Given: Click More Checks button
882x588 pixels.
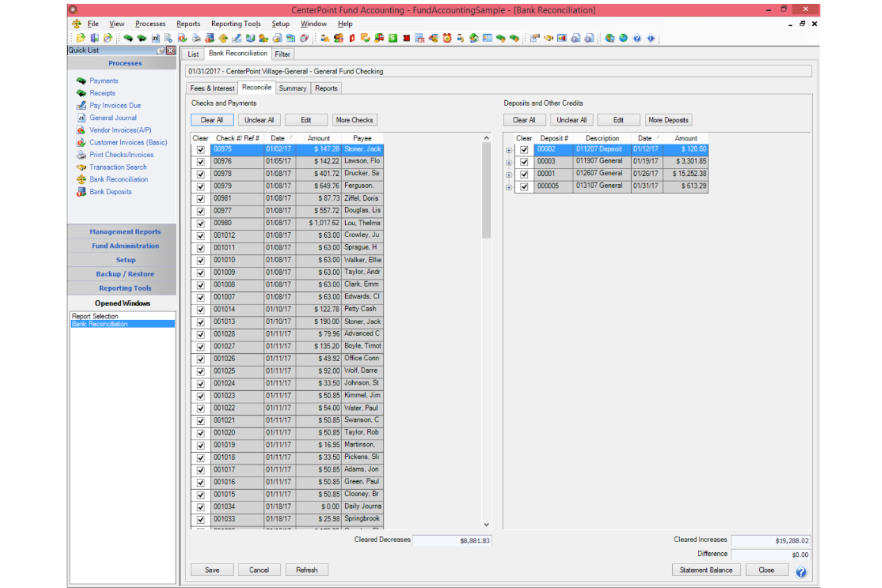Looking at the screenshot, I should [x=355, y=120].
